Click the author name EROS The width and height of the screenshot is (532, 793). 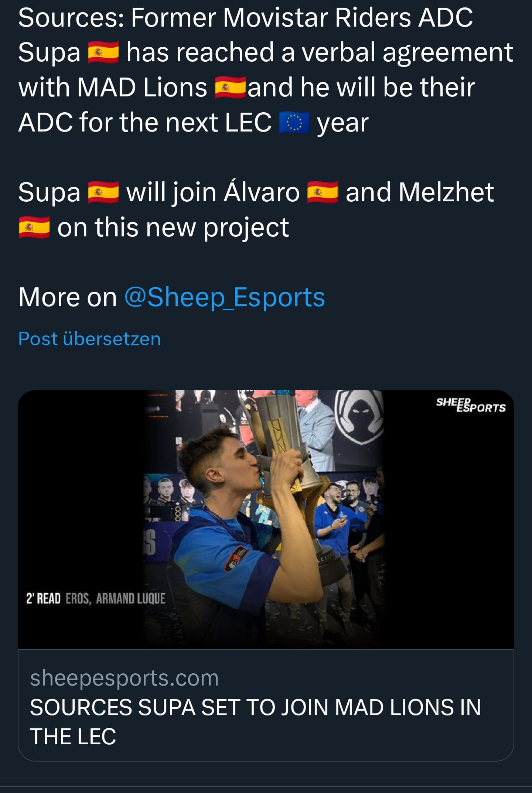pos(78,598)
